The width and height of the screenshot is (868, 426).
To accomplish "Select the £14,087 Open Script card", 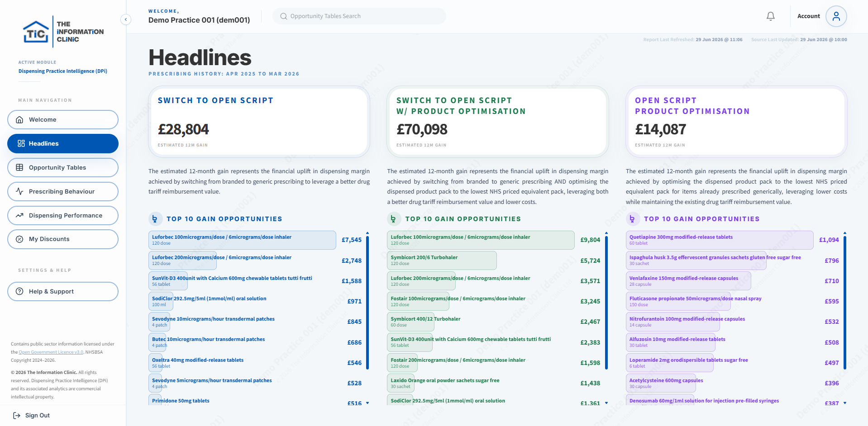I will pos(736,122).
